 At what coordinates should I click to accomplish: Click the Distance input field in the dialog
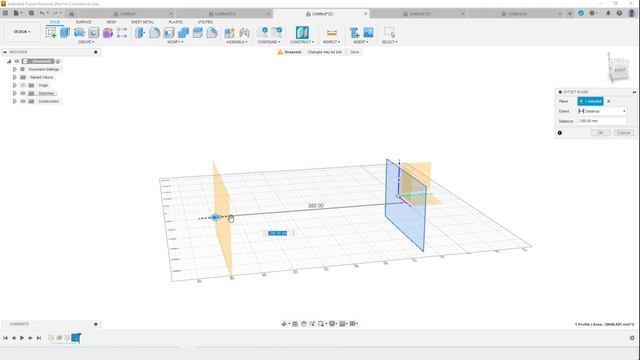pyautogui.click(x=602, y=121)
